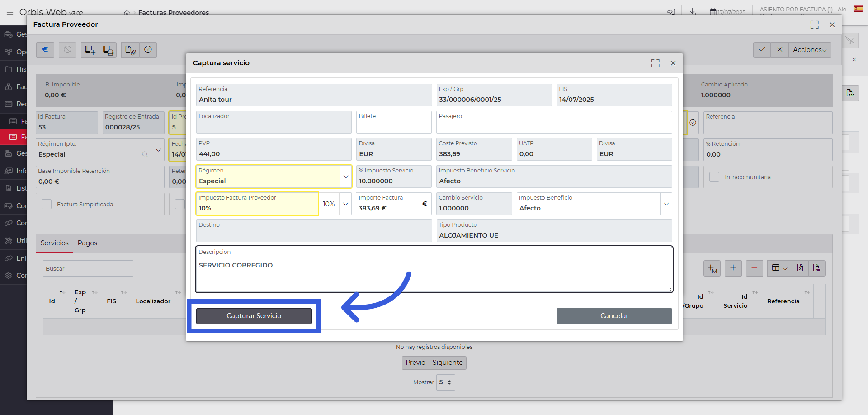
Task: Open the Acciones dropdown menu
Action: pos(810,50)
